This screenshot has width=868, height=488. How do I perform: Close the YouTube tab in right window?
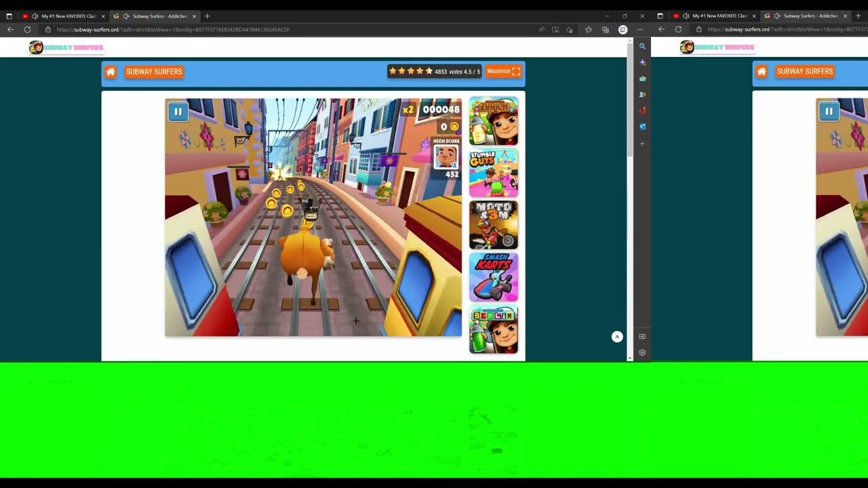click(753, 16)
